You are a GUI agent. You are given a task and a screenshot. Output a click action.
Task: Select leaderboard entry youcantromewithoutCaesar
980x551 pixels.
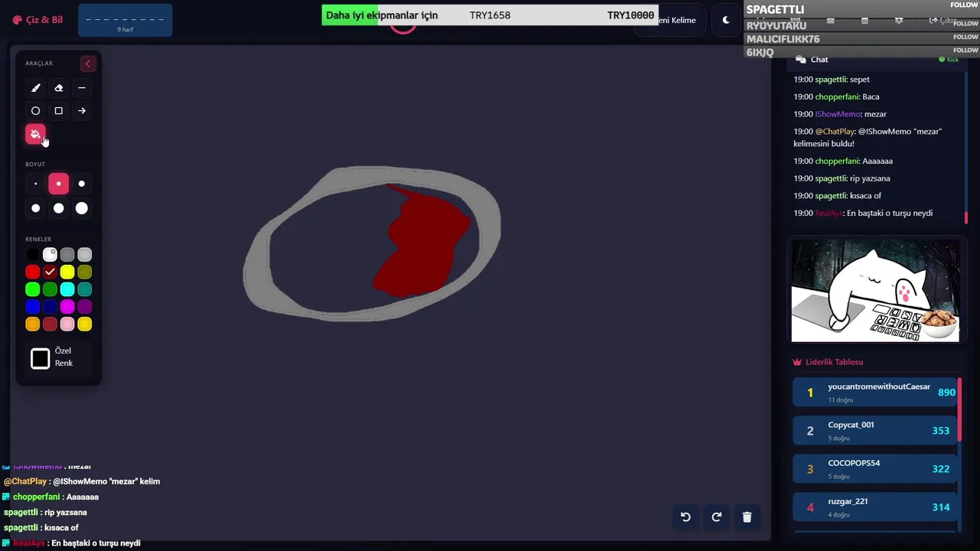(876, 392)
